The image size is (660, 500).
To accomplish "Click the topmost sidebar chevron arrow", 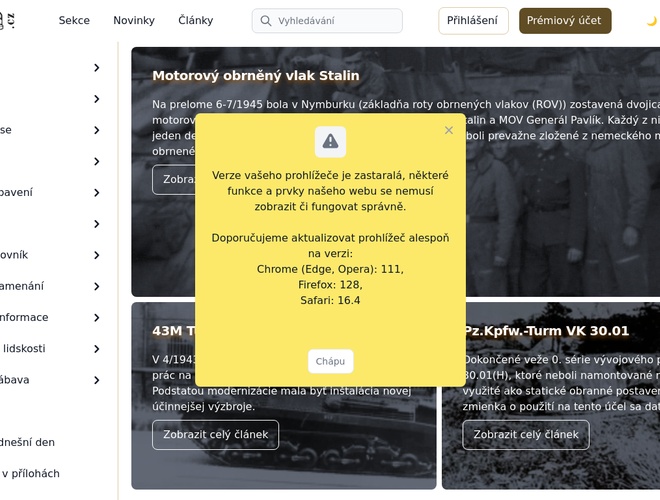I will (x=97, y=68).
